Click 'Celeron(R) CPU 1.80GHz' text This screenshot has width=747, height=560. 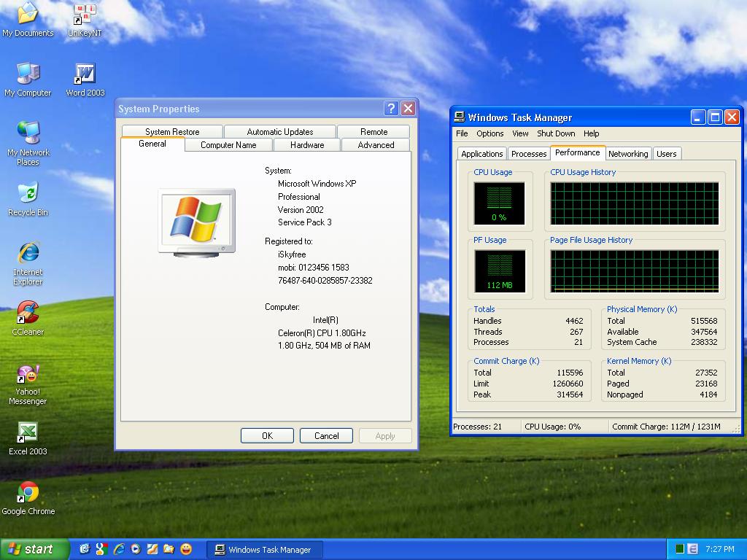point(322,332)
